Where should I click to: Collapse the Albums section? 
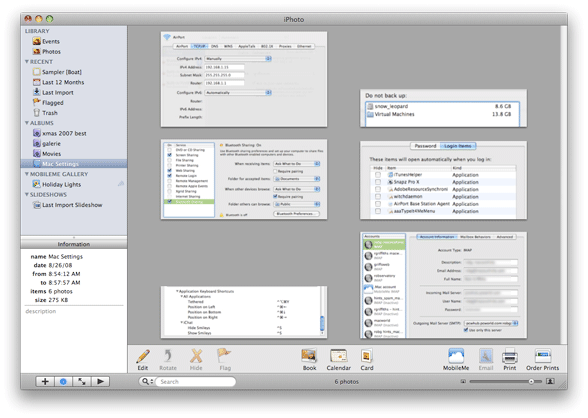click(x=27, y=123)
